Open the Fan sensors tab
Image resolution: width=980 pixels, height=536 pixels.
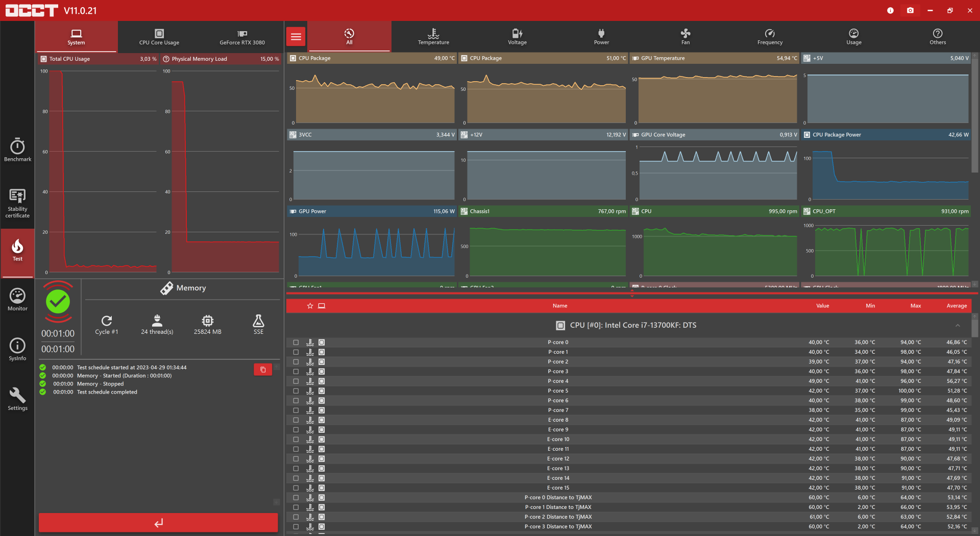coord(685,37)
